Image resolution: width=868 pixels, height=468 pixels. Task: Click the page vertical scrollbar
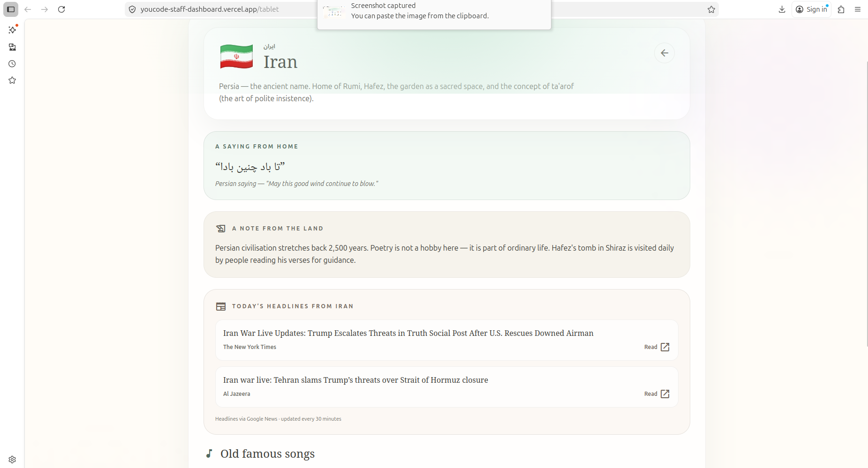[x=866, y=204]
